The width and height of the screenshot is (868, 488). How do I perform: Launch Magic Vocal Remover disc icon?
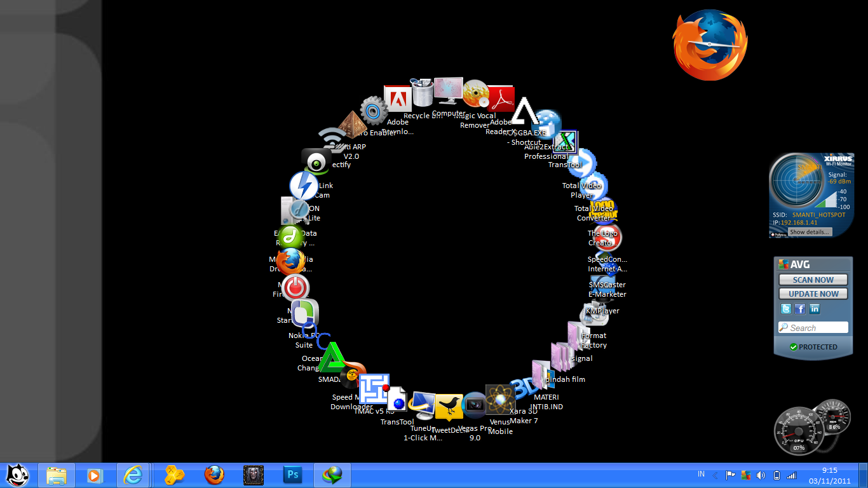pyautogui.click(x=475, y=94)
